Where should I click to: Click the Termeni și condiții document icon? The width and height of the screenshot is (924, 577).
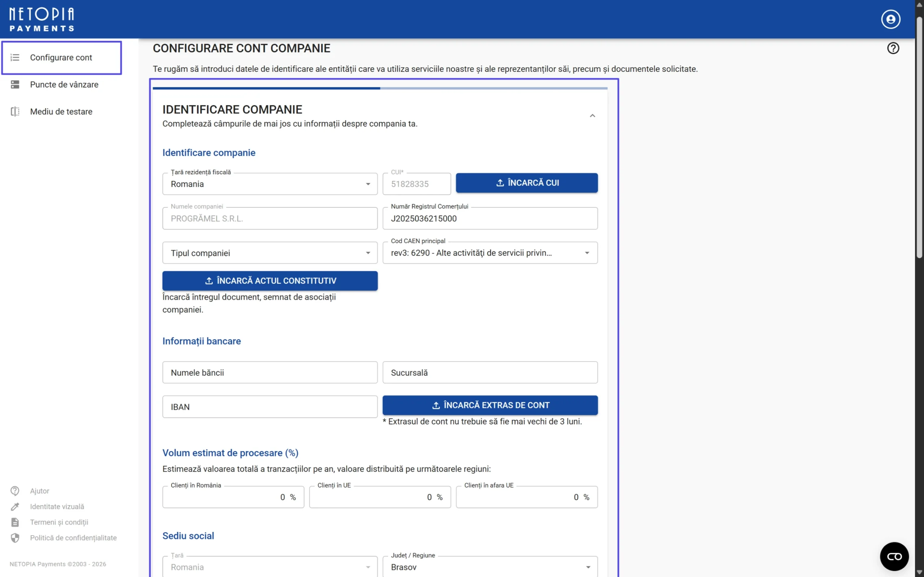(15, 522)
